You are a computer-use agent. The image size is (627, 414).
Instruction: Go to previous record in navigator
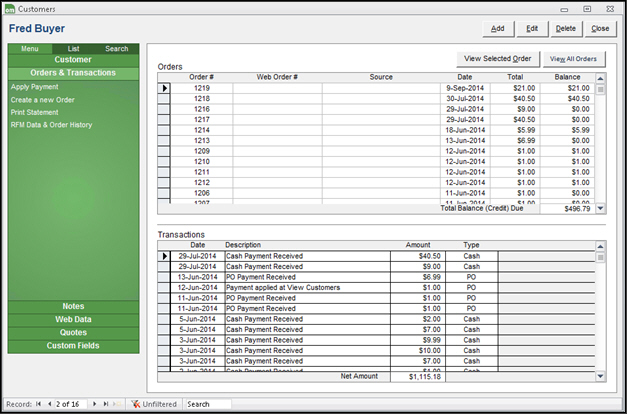click(49, 404)
